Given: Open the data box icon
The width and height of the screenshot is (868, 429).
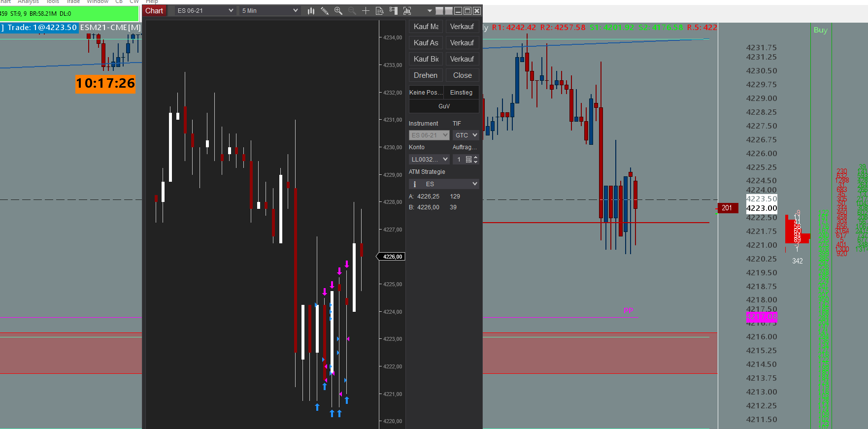Looking at the screenshot, I should (379, 11).
